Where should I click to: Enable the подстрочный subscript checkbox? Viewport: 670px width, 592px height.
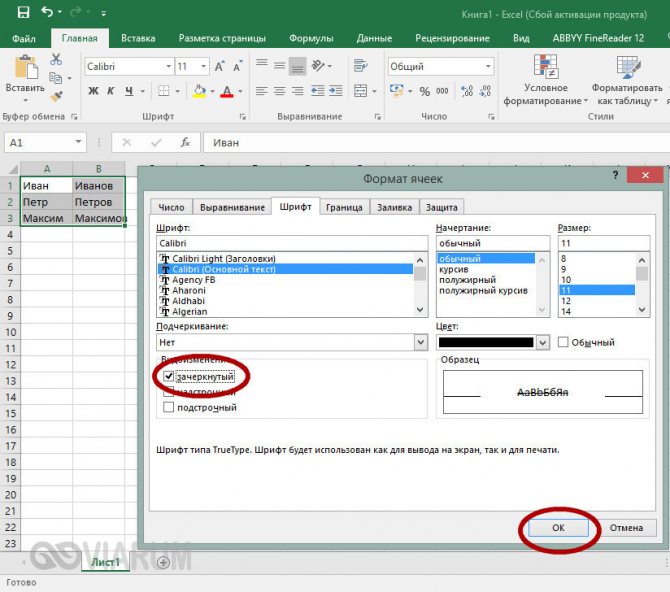[x=168, y=407]
